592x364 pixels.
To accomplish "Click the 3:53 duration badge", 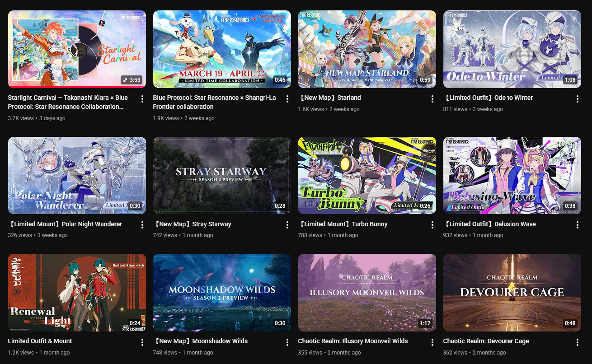I will pyautogui.click(x=132, y=80).
